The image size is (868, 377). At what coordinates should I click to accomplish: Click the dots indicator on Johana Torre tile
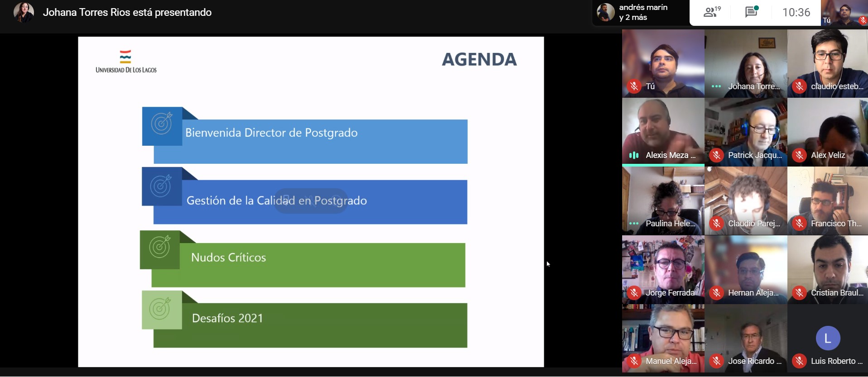pyautogui.click(x=716, y=86)
